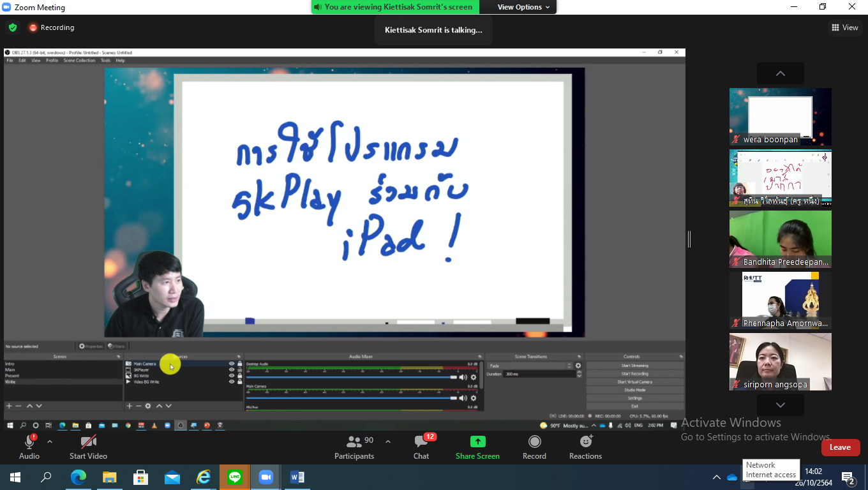Leave the Zoom meeting
868x490 pixels.
pyautogui.click(x=841, y=447)
